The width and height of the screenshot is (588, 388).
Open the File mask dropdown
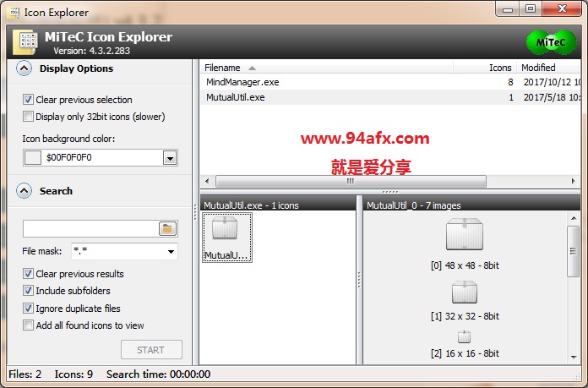(171, 251)
